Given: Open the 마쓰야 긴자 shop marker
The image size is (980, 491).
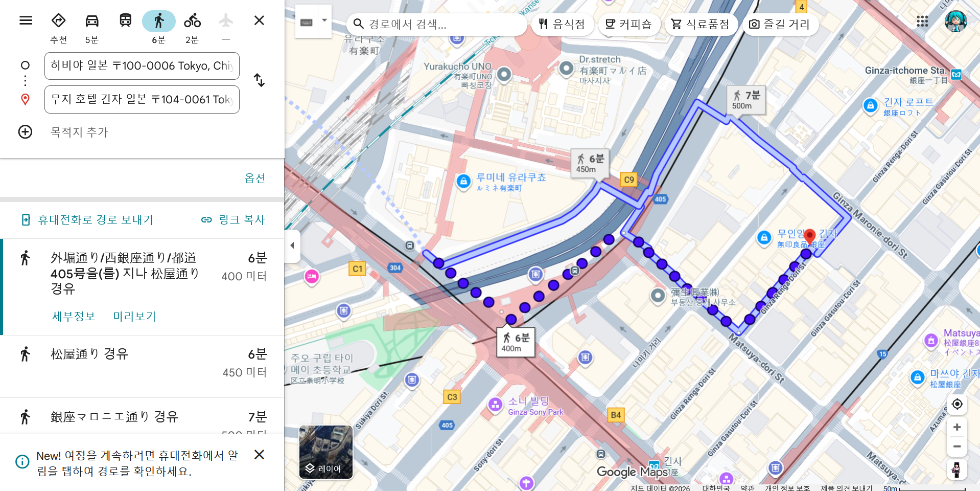Looking at the screenshot, I should point(917,377).
